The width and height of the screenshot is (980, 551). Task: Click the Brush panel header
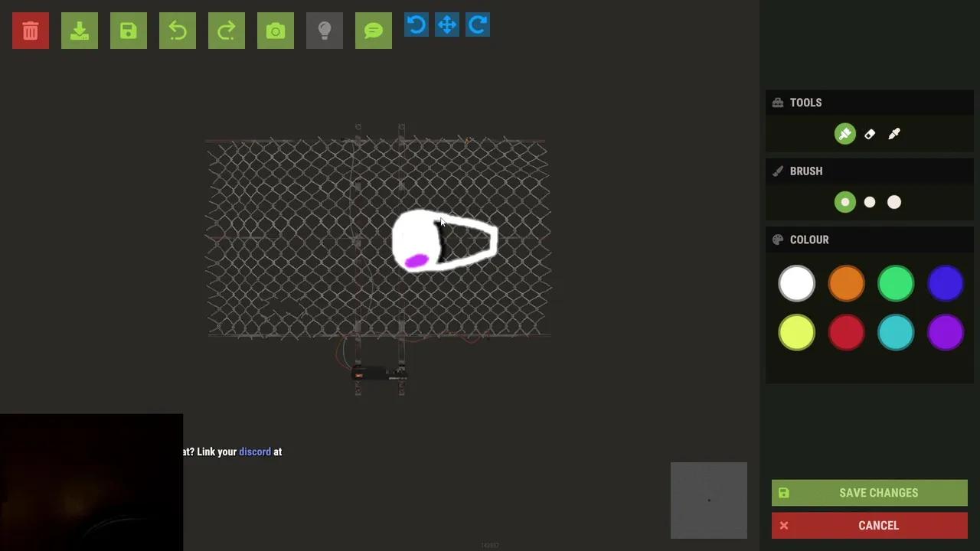tap(870, 171)
